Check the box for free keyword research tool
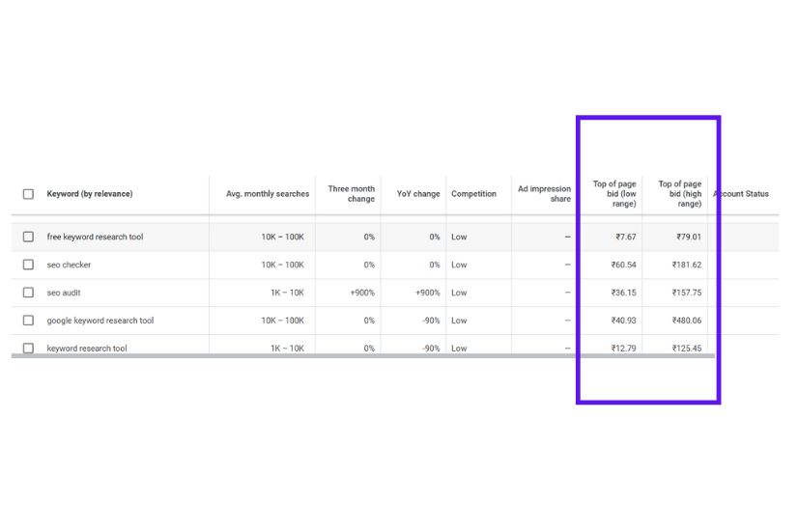The height and width of the screenshot is (532, 798). 29,237
